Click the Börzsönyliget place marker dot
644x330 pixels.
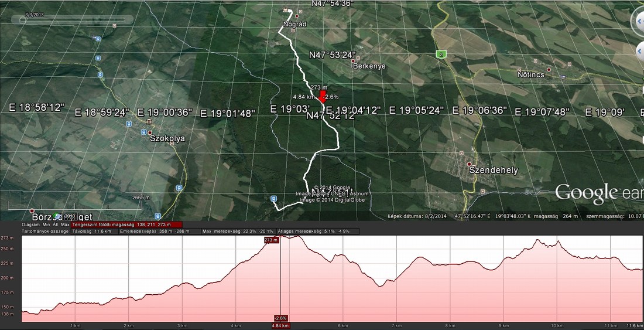(32, 210)
